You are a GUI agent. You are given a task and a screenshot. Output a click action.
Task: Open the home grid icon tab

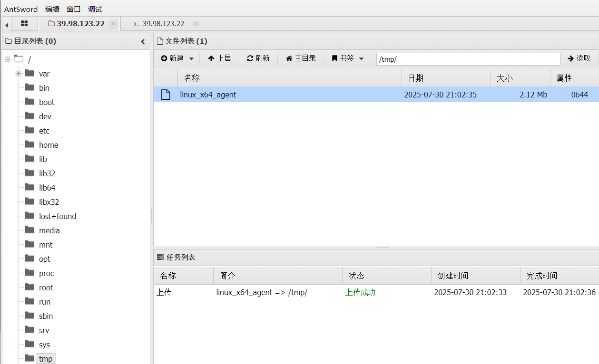pyautogui.click(x=24, y=24)
